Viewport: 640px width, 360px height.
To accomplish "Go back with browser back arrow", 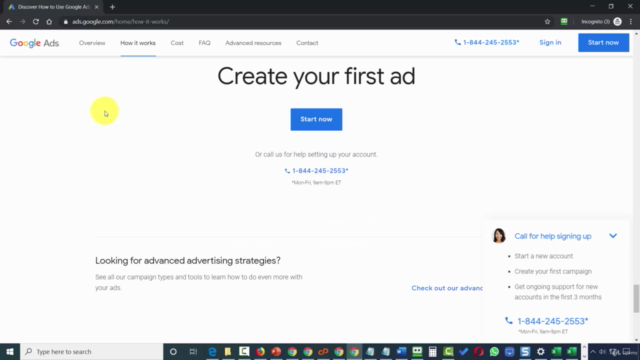I will pyautogui.click(x=9, y=22).
